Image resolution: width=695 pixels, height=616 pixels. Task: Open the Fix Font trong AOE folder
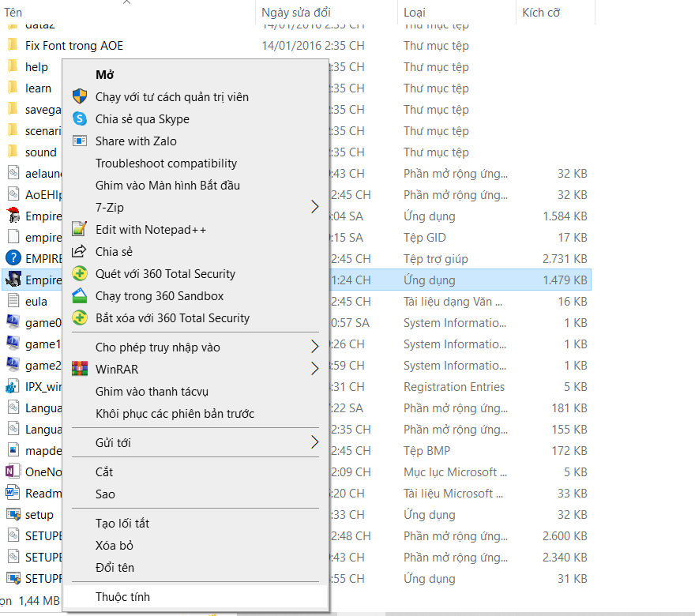[73, 46]
